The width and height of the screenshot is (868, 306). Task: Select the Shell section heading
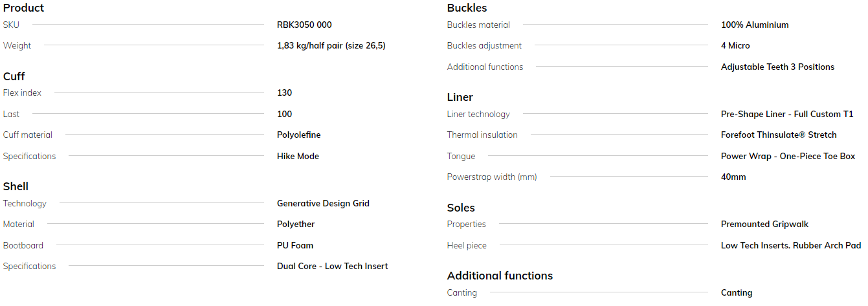click(x=16, y=186)
